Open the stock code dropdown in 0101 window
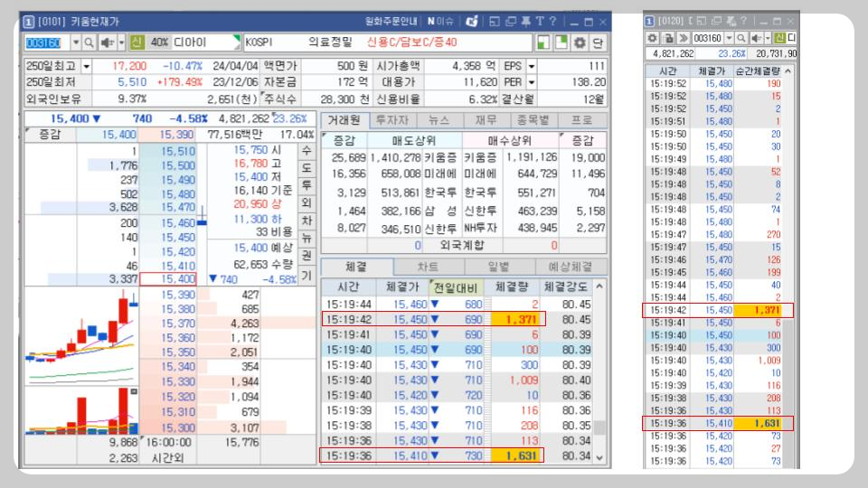The height and width of the screenshot is (488, 868). [x=76, y=42]
